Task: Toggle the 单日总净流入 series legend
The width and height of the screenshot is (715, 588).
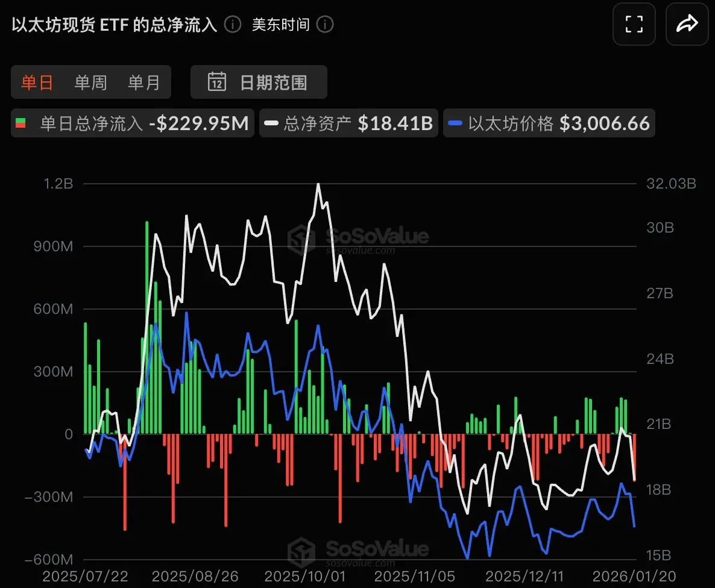Action: [132, 123]
